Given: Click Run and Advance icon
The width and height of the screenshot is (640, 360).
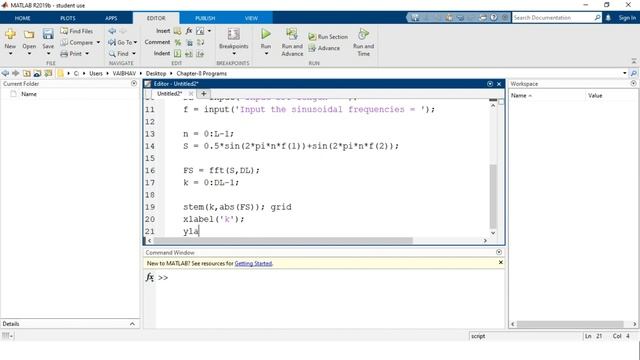Looking at the screenshot, I should click(292, 34).
